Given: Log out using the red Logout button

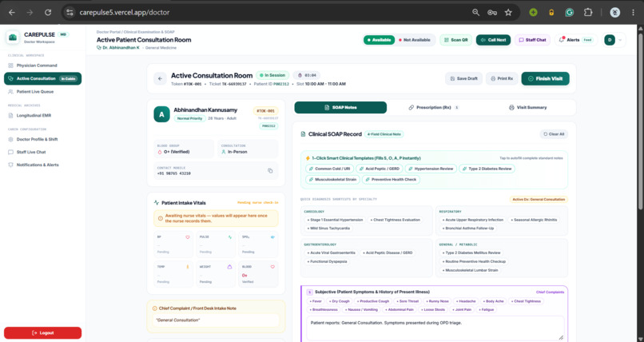Looking at the screenshot, I should [42, 333].
